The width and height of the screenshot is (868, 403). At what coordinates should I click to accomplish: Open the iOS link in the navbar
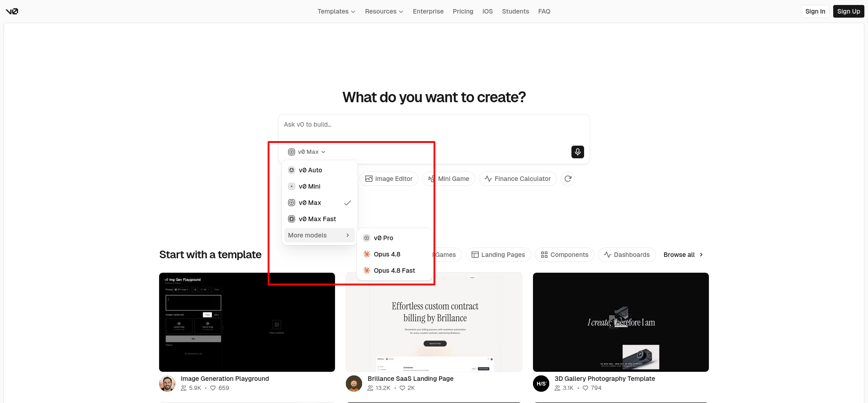pos(488,11)
